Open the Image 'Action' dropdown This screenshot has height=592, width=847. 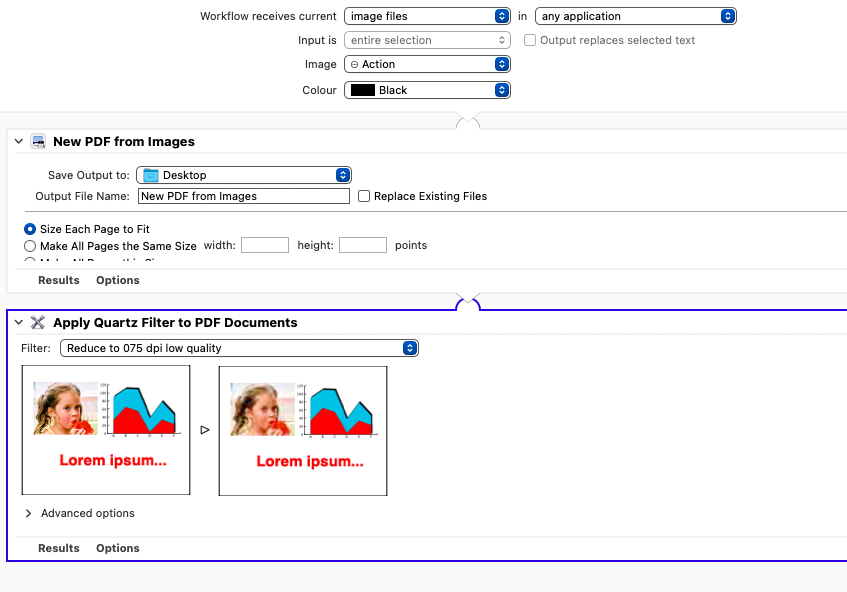point(427,64)
